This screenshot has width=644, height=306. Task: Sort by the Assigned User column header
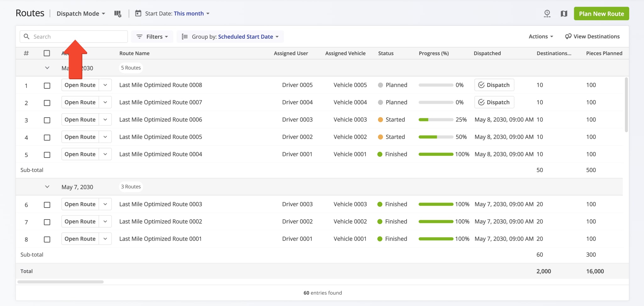pyautogui.click(x=291, y=53)
